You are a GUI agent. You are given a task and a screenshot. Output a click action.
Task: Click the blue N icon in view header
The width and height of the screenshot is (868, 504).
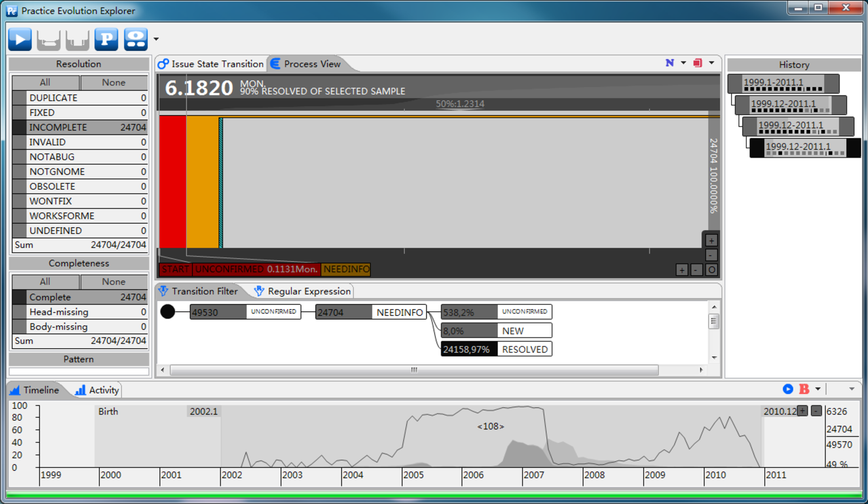point(669,63)
